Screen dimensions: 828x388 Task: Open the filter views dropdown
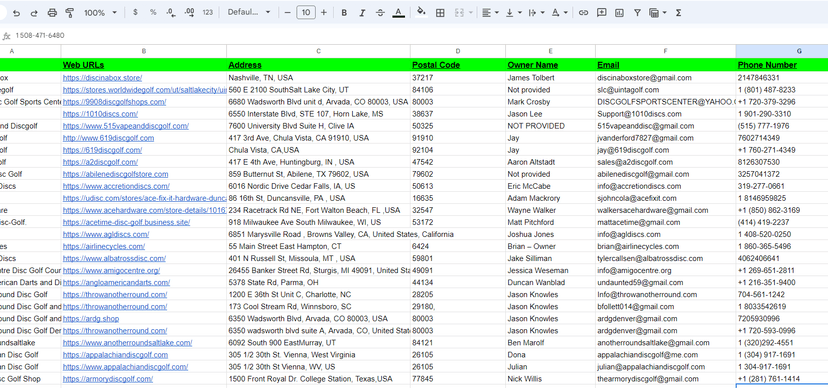click(657, 13)
